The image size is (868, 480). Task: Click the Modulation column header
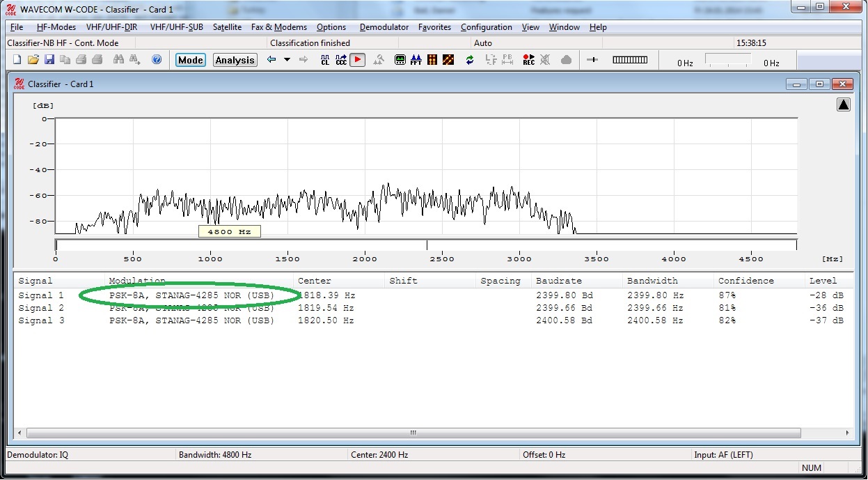click(199, 281)
